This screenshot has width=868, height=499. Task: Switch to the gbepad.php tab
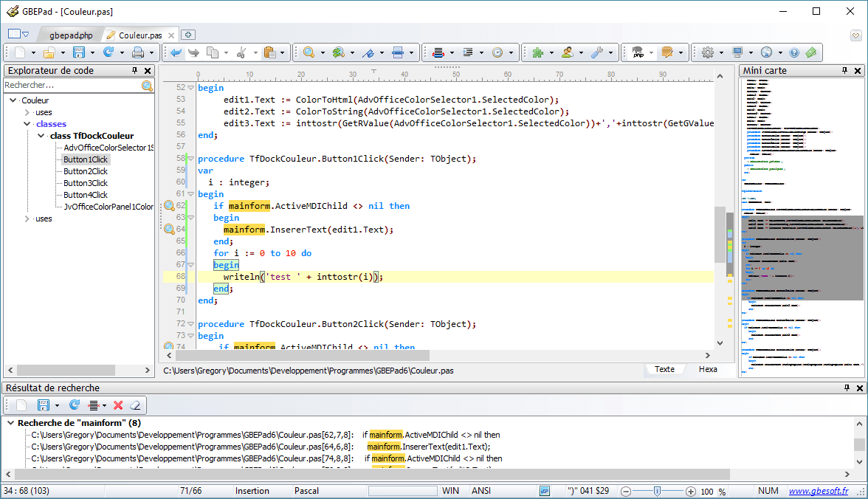point(71,35)
